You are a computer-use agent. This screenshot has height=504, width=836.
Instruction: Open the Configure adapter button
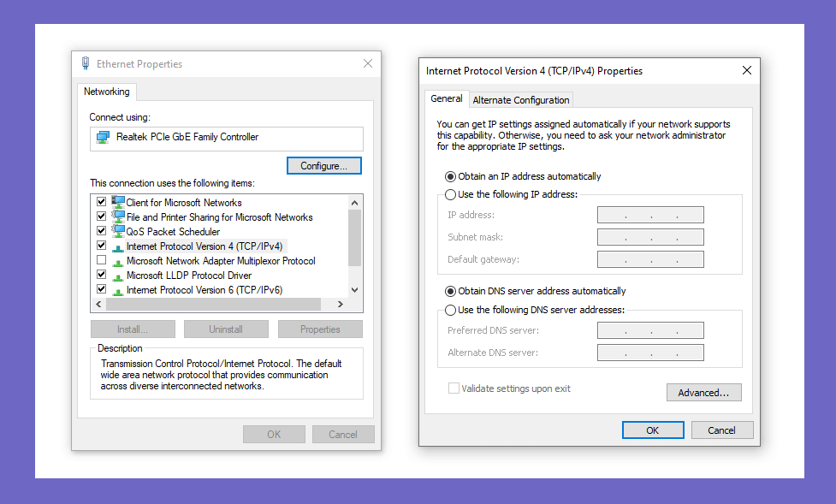(x=324, y=166)
